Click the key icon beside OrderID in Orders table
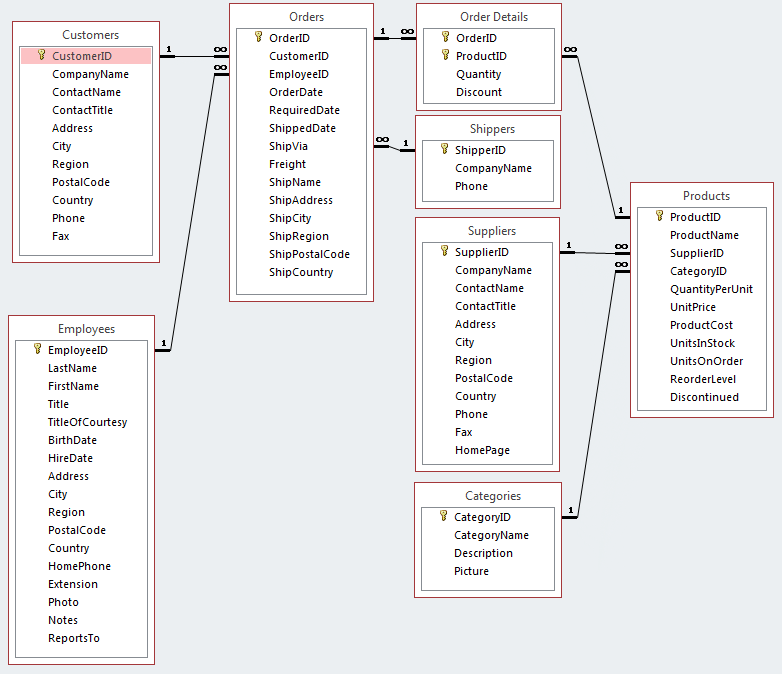782x674 pixels. click(x=258, y=38)
